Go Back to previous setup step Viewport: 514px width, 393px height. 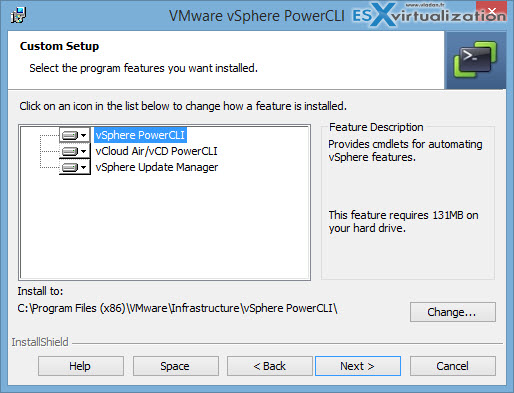click(270, 366)
